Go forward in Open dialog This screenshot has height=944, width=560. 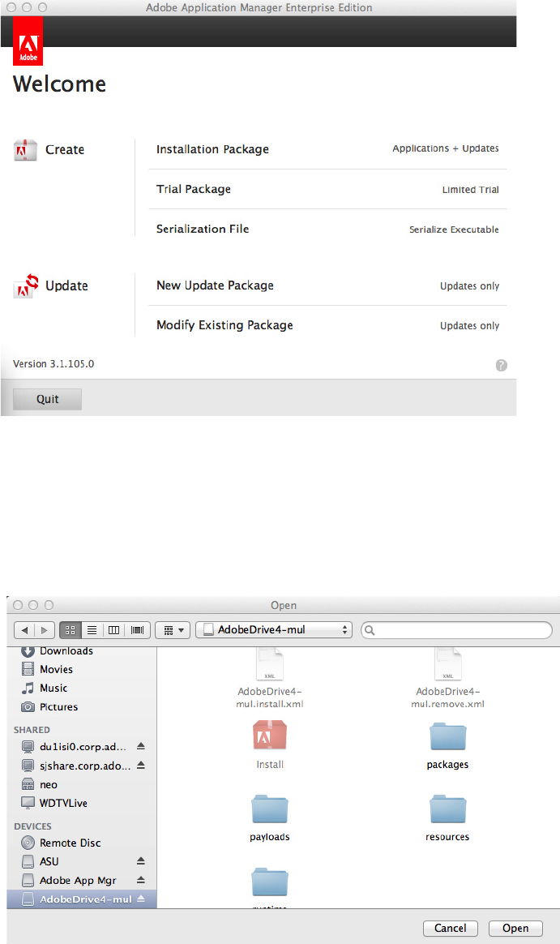[x=45, y=630]
